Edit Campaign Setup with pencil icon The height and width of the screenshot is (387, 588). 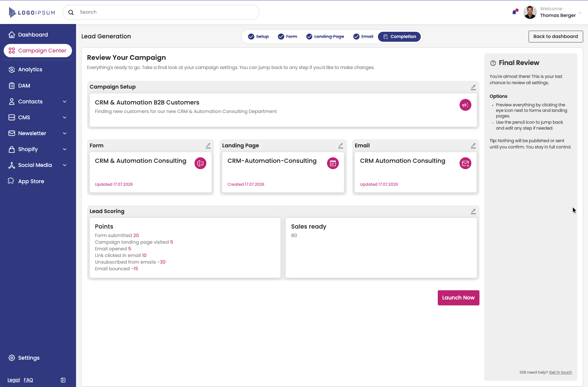(473, 87)
